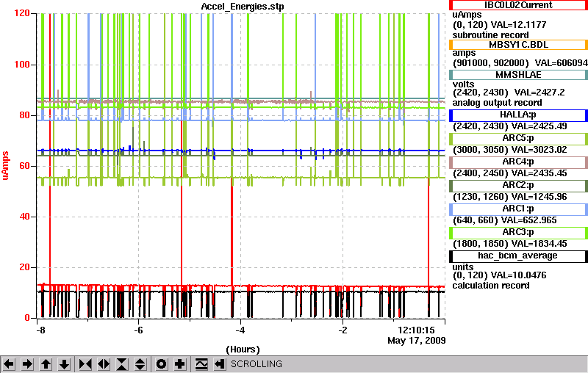Select the HALLA:p curve legend

click(x=518, y=115)
